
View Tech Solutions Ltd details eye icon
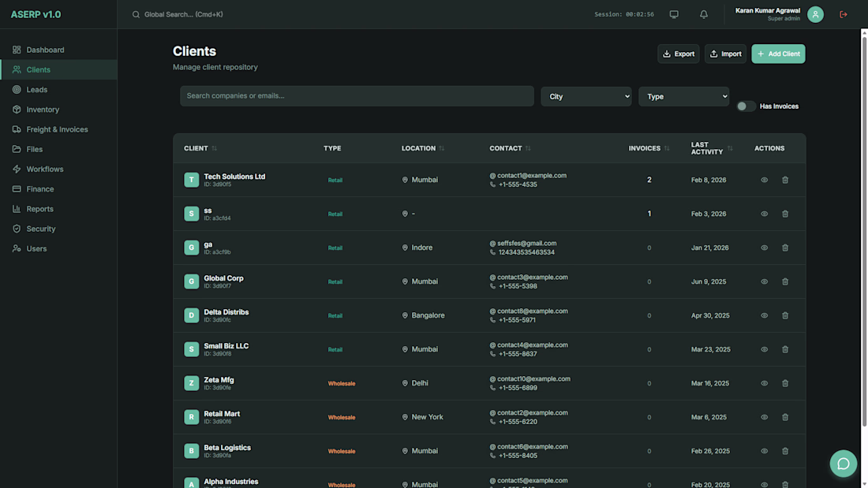click(x=764, y=180)
